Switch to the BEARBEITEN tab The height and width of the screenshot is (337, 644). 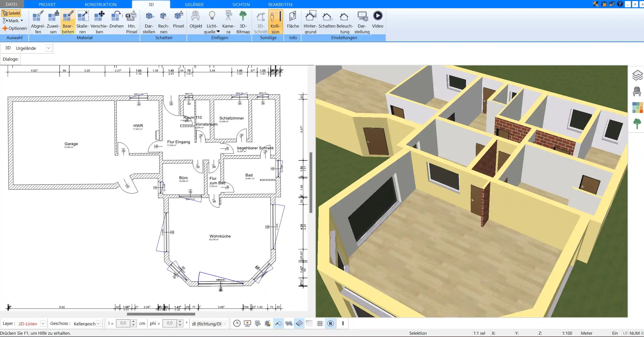[x=280, y=4]
